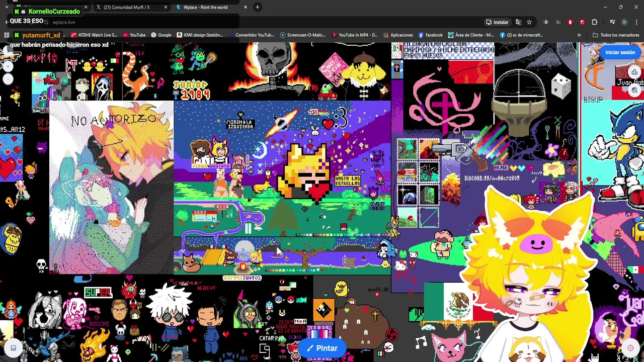This screenshot has width=644, height=362.
Task: Click the wplace.live address bar
Action: tap(252, 22)
